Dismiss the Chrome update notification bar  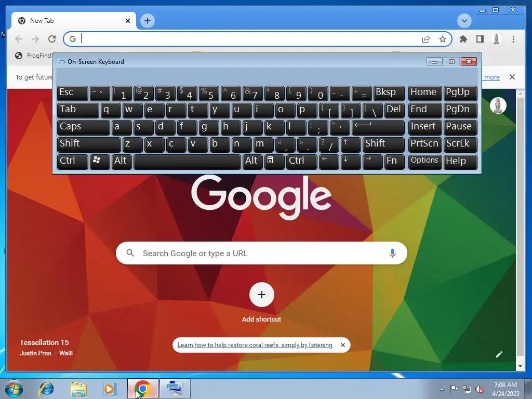pos(512,77)
